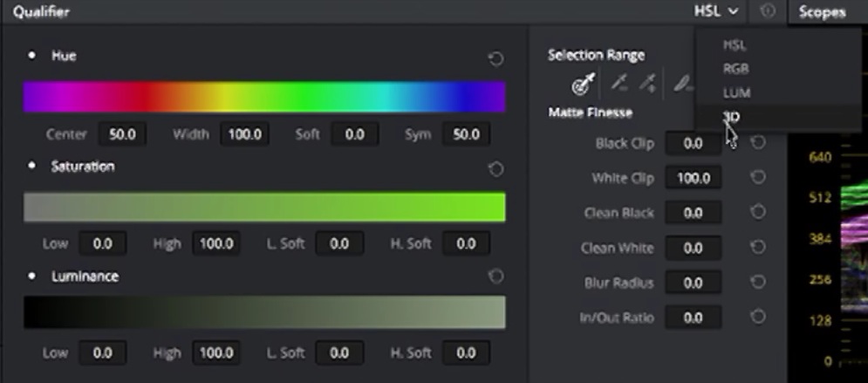Select the qualifier eyedropper picker tool

[x=582, y=84]
